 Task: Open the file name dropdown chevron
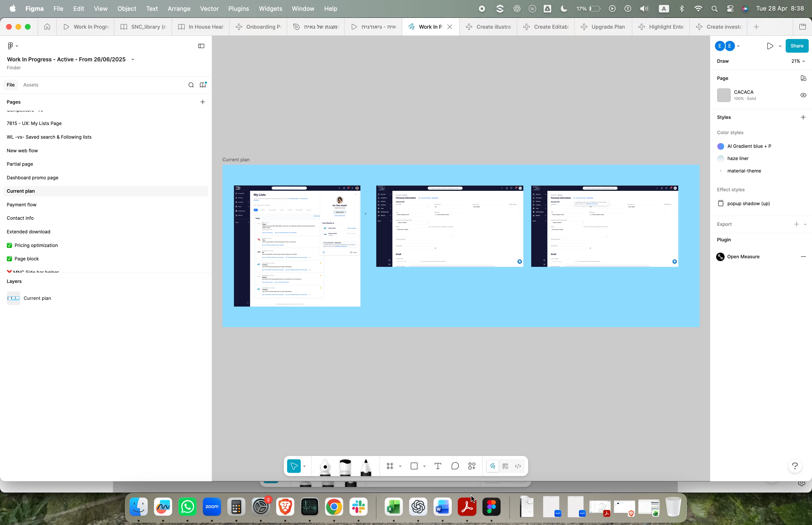pos(133,59)
